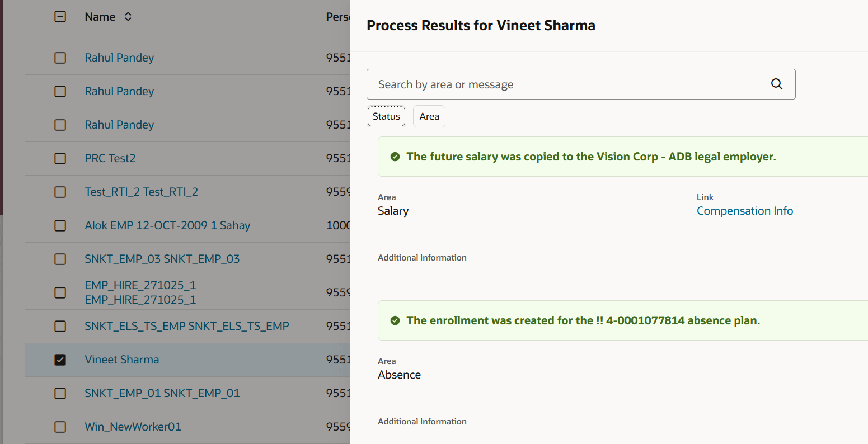Image resolution: width=868 pixels, height=444 pixels.
Task: Uncheck the Vineet Sharma row checkbox
Action: point(60,360)
